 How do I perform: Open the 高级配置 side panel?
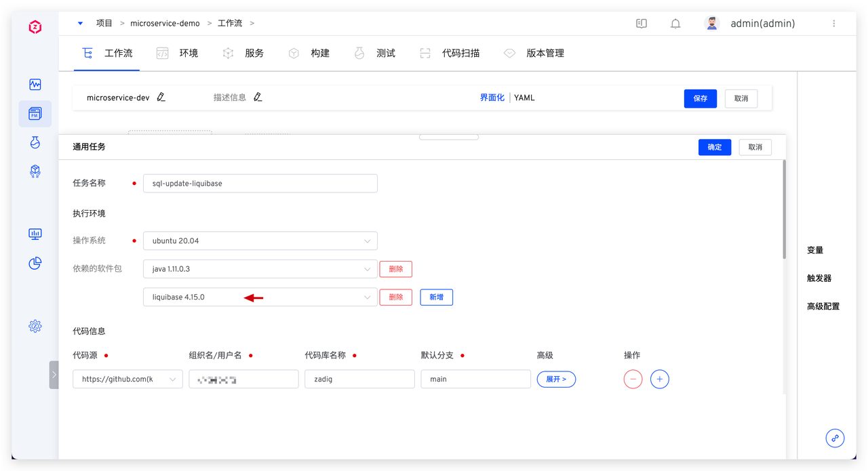823,306
